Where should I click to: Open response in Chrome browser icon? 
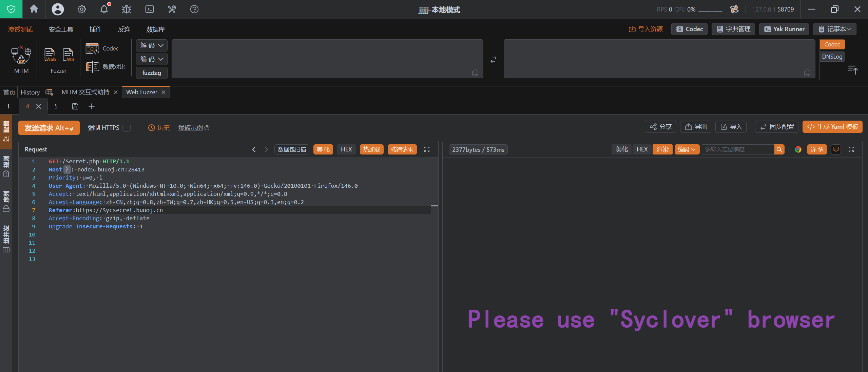point(798,149)
